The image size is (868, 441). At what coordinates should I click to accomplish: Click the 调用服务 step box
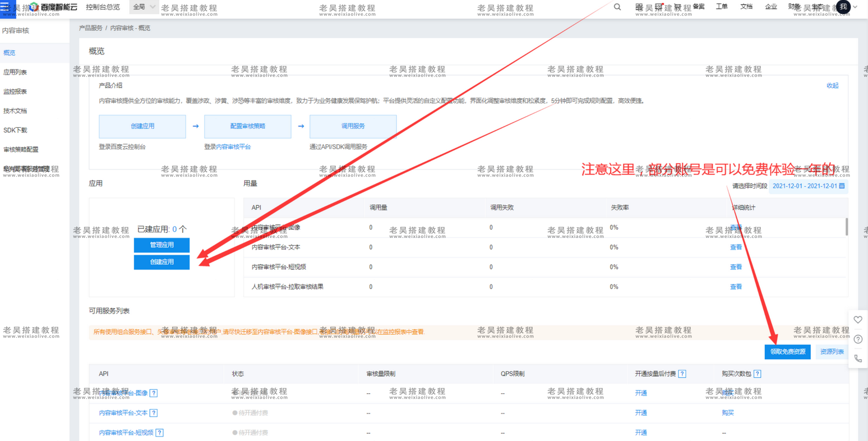(x=353, y=127)
